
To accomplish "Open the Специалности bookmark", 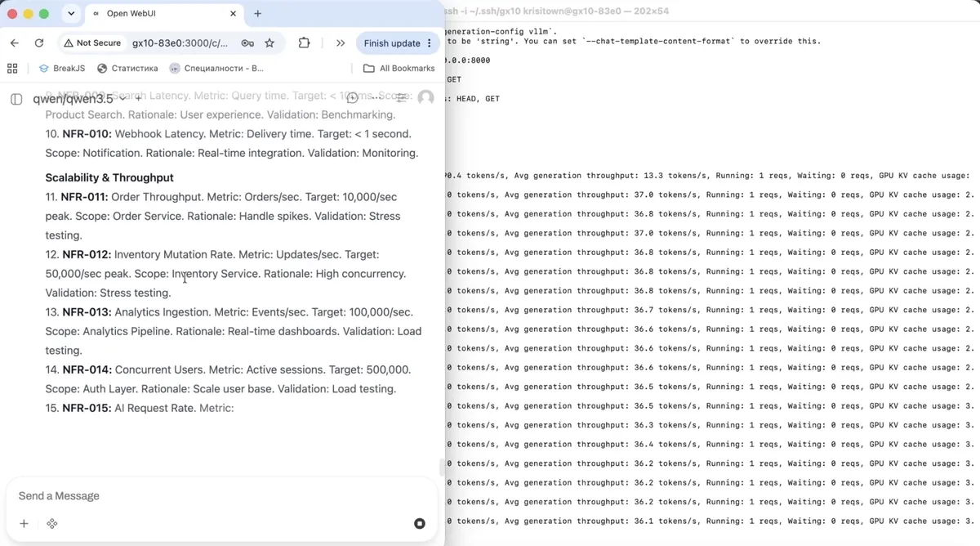I will tap(216, 69).
